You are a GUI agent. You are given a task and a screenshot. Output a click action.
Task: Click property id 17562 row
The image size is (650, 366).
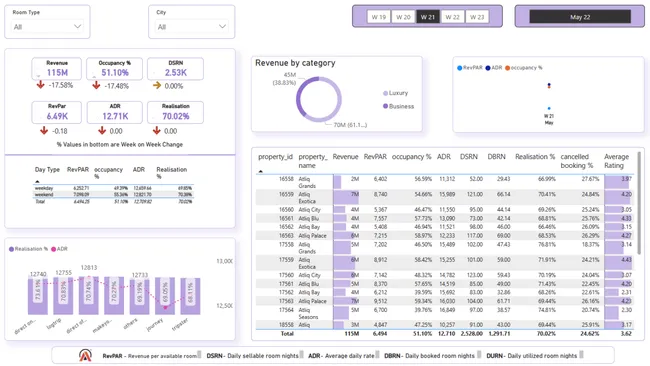click(x=444, y=293)
